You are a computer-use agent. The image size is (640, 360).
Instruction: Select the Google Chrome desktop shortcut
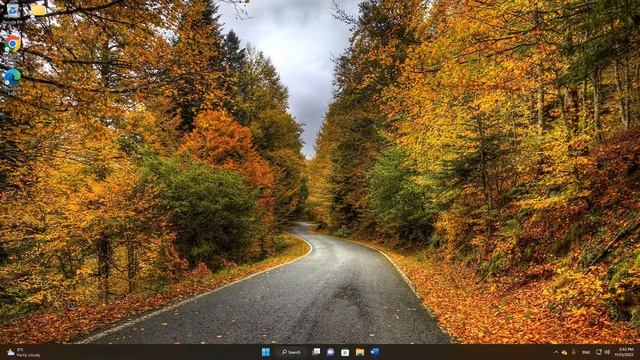(x=12, y=44)
